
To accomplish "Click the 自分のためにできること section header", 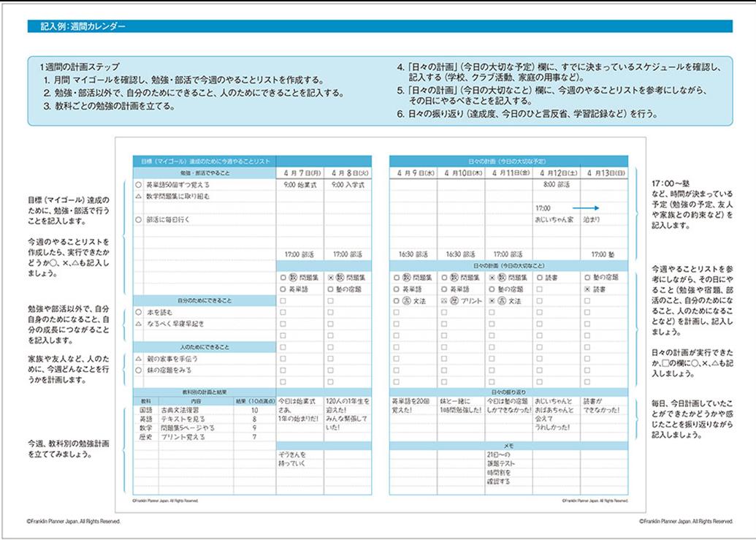I will (x=204, y=300).
